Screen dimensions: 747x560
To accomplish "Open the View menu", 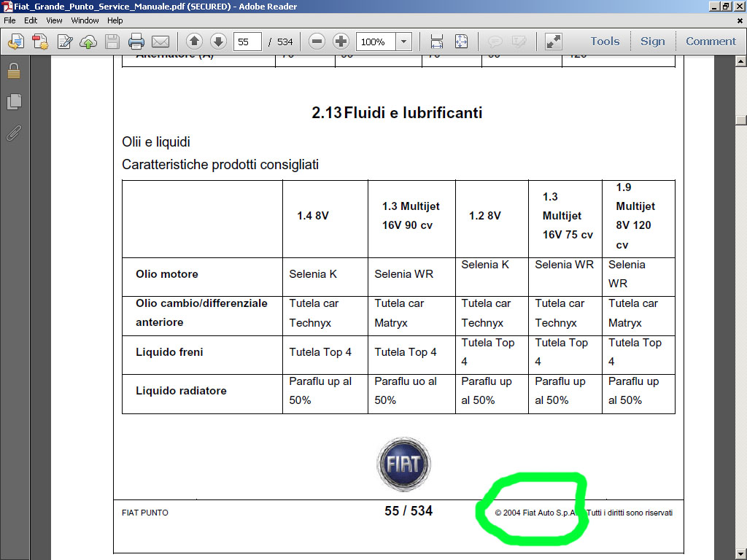I will [55, 20].
